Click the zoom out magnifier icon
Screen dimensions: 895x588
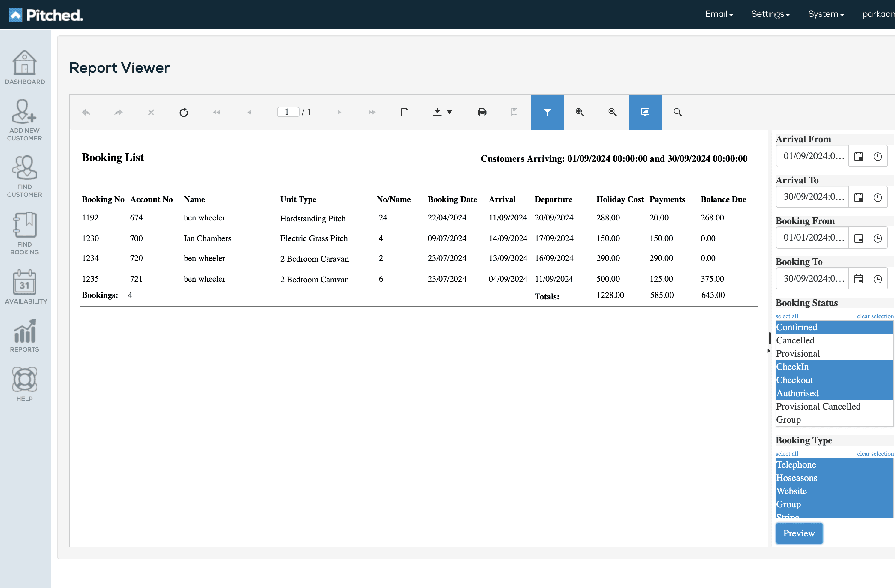pyautogui.click(x=612, y=112)
